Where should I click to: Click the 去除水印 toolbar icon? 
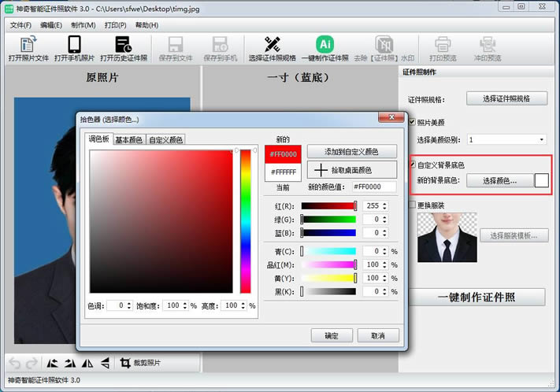coord(384,49)
